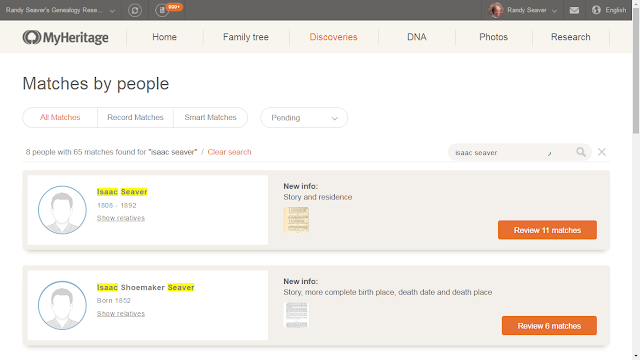640x360 pixels.
Task: Click Isaac Shoemaker Seaver's profile avatar
Action: [x=62, y=305]
